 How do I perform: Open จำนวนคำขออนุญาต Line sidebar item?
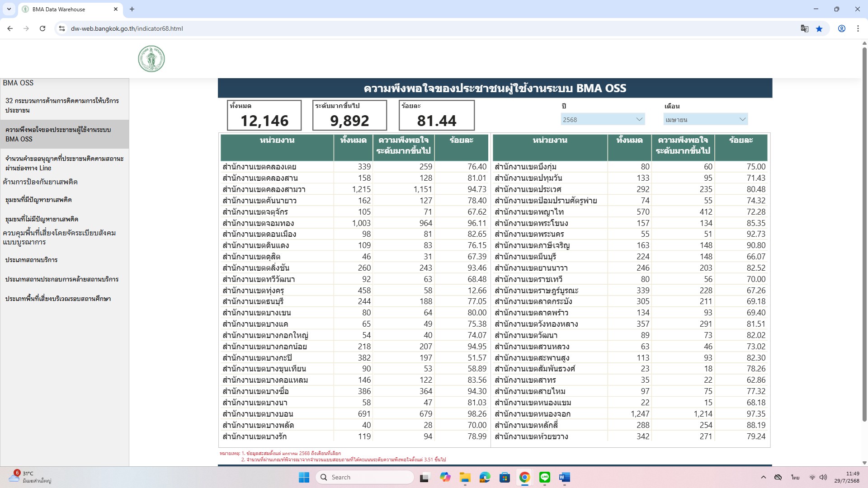point(64,163)
